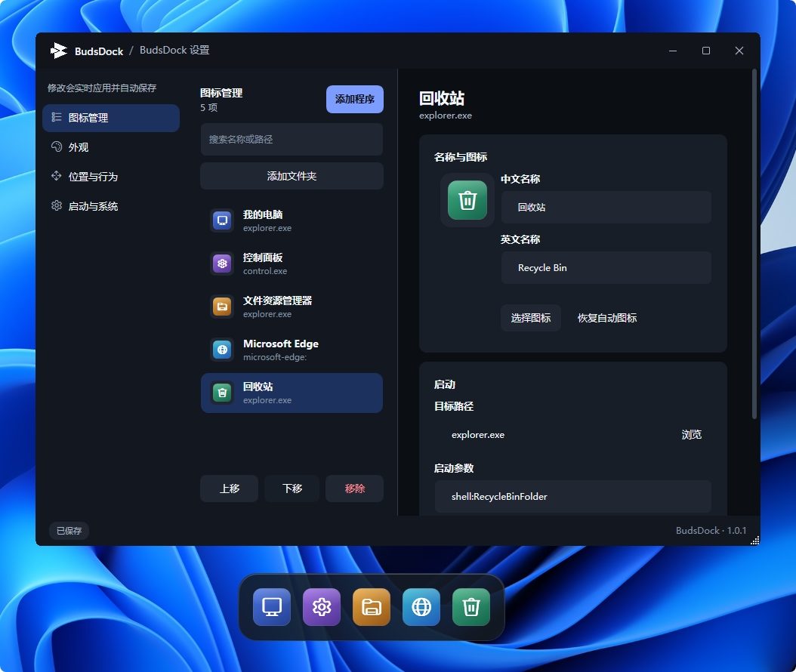Click the orange folder icon beside 文件资源管理器
The image size is (796, 672).
click(x=222, y=307)
